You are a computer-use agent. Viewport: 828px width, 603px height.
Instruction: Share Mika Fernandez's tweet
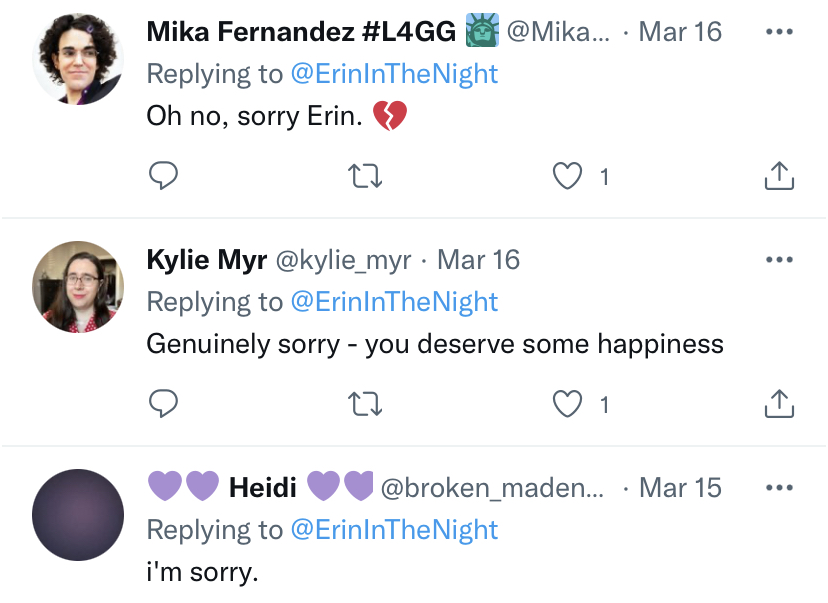click(778, 177)
